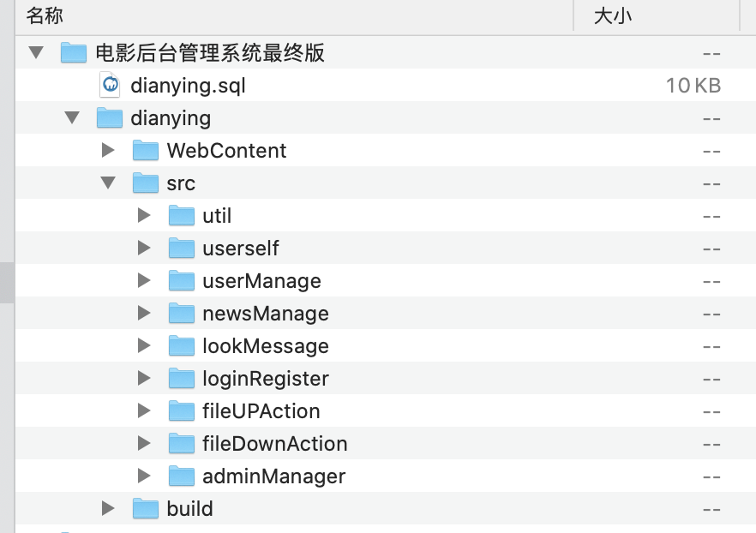Image resolution: width=756 pixels, height=533 pixels.
Task: Collapse the dianying folder triangle
Action: click(x=72, y=117)
